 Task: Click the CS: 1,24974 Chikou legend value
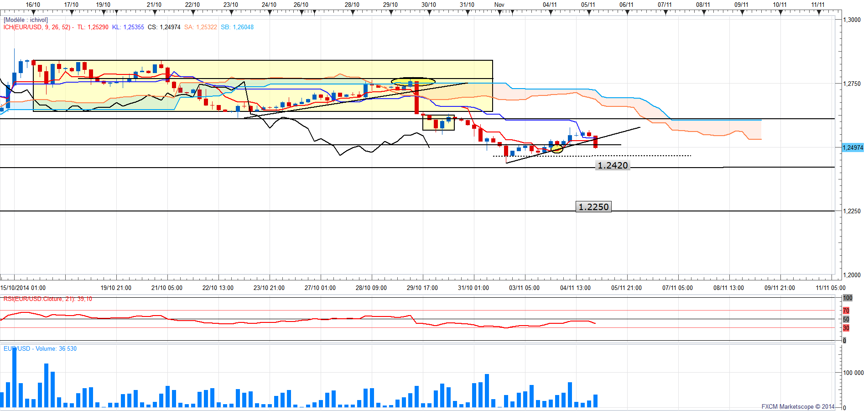pos(164,27)
